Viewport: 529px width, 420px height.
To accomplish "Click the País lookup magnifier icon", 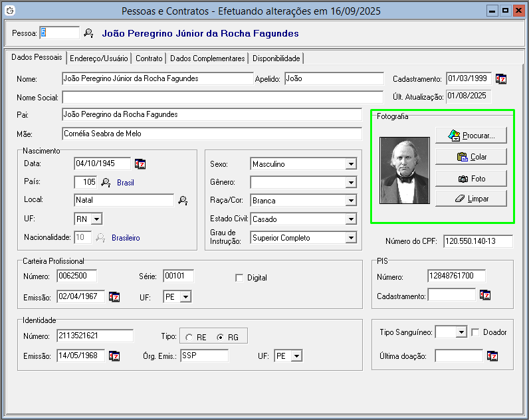I will pos(106,182).
